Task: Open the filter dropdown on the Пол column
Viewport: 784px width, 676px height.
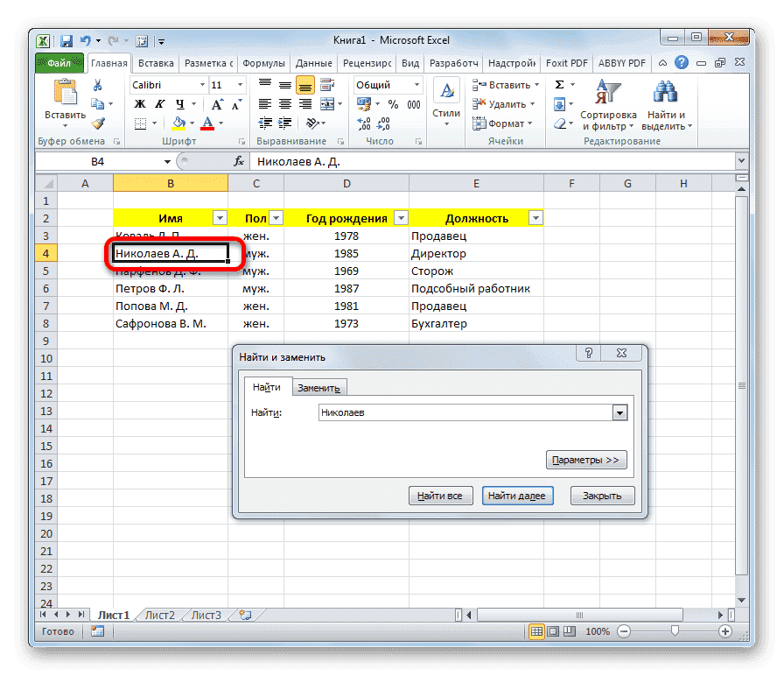Action: 275,217
